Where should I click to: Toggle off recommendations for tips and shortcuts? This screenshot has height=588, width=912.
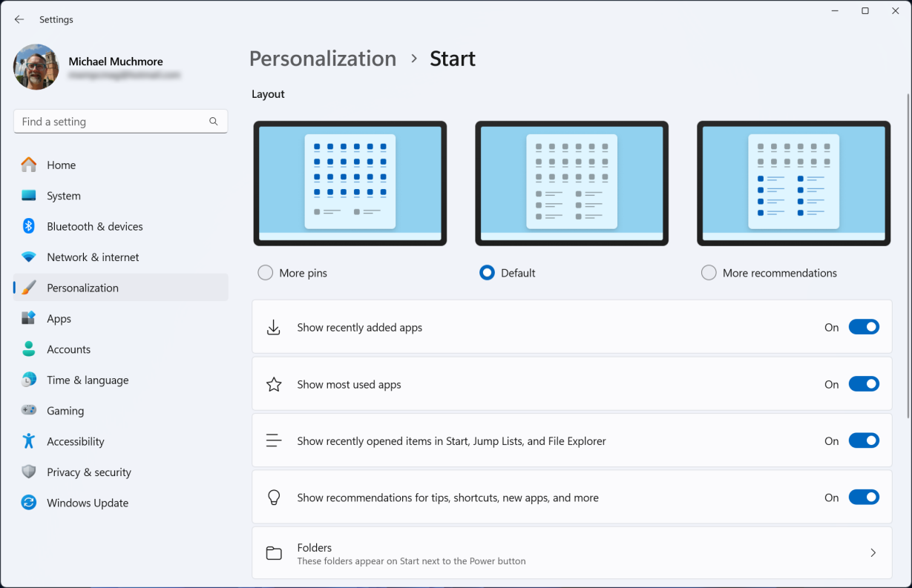pyautogui.click(x=863, y=498)
